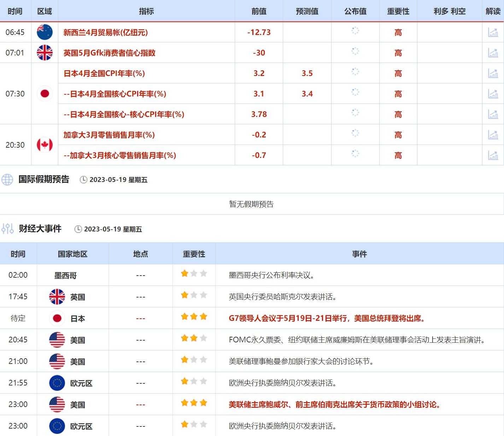Open chart analysis for New Zealand trade balance
This screenshot has width=504, height=436.
point(493,32)
